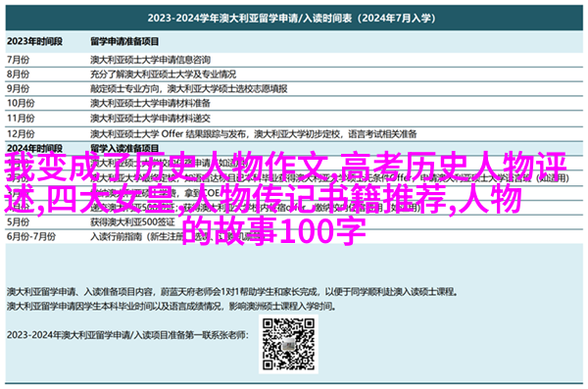The height and width of the screenshot is (389, 588).
Task: Click the text '敲定硕士专业方向，澳大利亚大学硕士选校志愿填报'
Action: (189, 88)
